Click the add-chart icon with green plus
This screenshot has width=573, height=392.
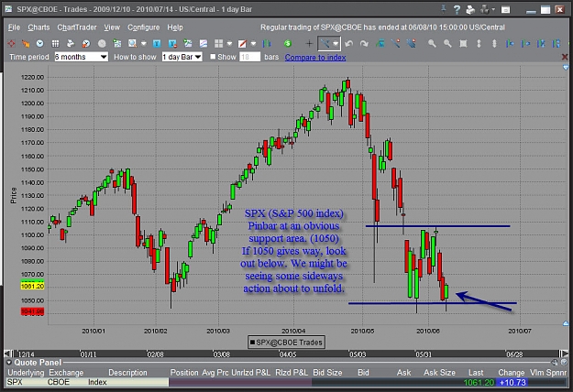117,44
